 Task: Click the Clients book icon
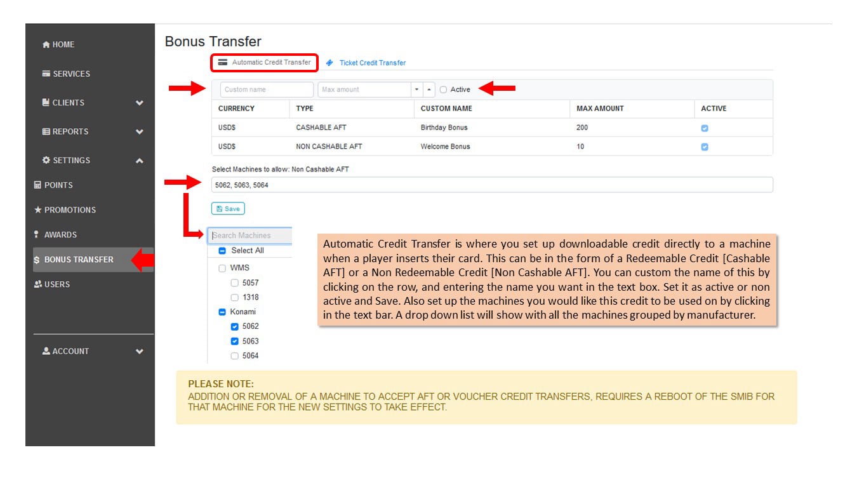[46, 102]
